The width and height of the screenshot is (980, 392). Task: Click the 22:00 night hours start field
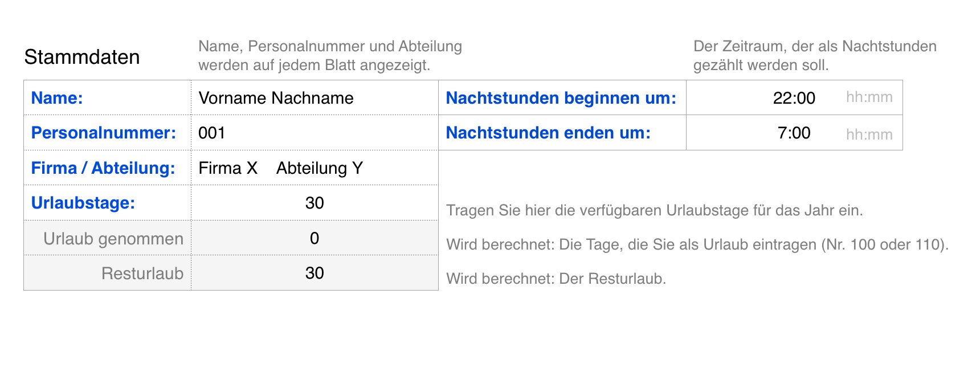click(794, 98)
